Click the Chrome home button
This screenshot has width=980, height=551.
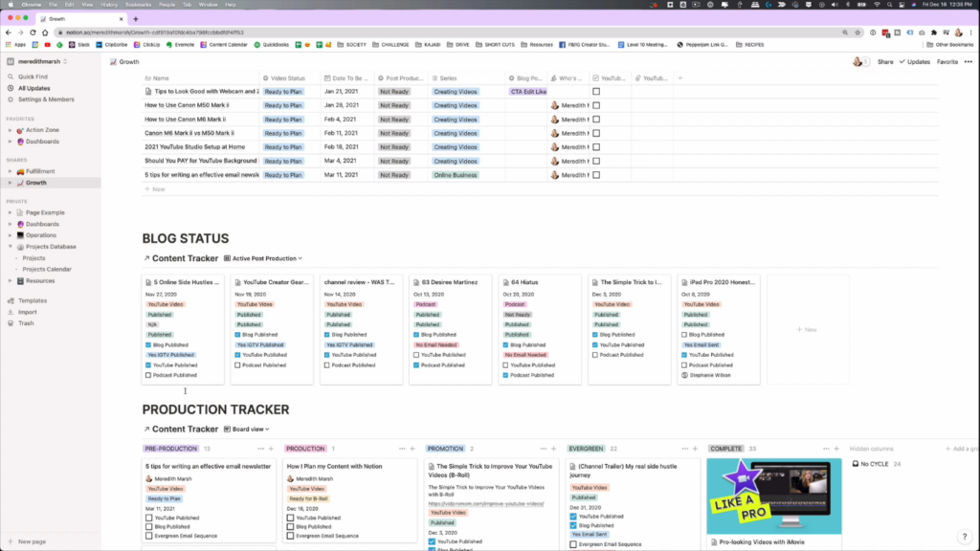tap(45, 33)
